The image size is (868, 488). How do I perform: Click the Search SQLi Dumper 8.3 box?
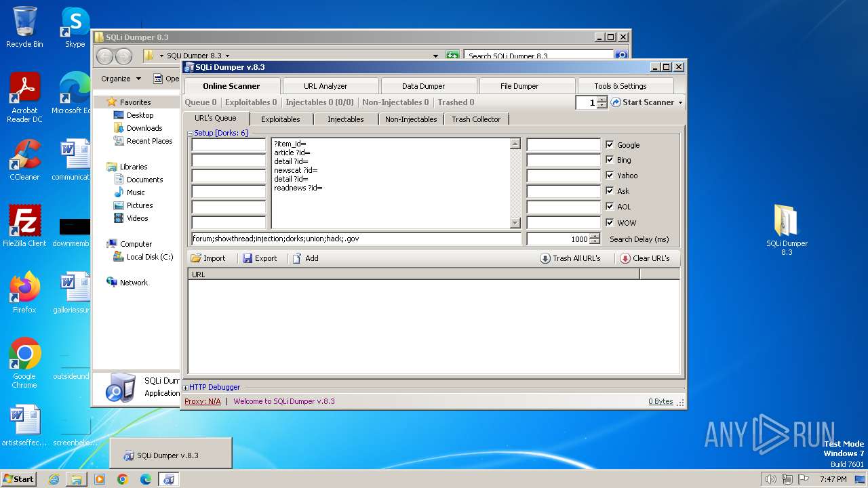click(539, 56)
